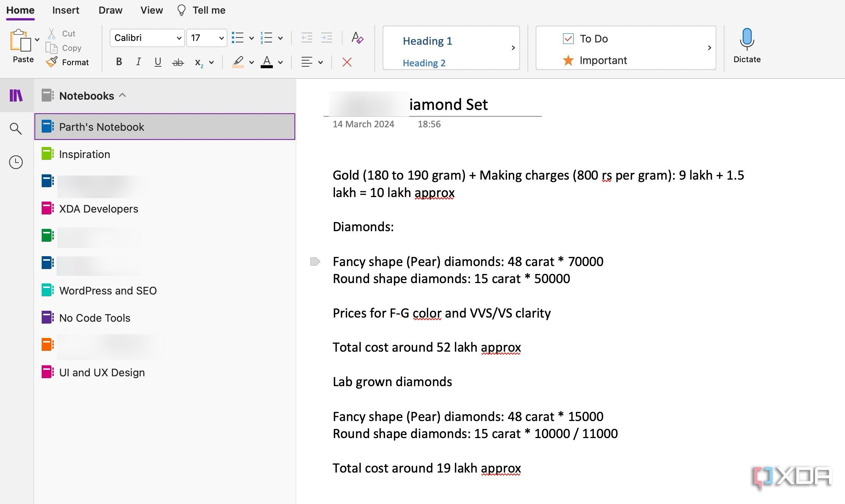Screen dimensions: 845x504
Task: Open the font size dropdown
Action: tap(221, 38)
